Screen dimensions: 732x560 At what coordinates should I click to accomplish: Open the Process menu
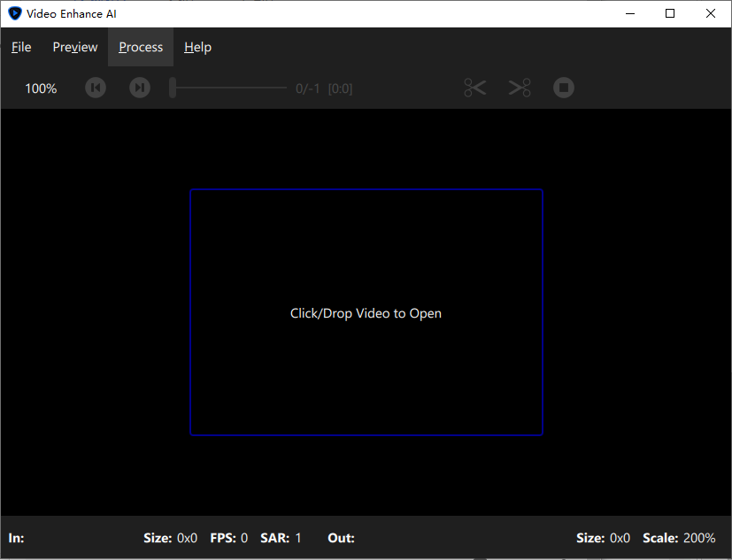141,47
